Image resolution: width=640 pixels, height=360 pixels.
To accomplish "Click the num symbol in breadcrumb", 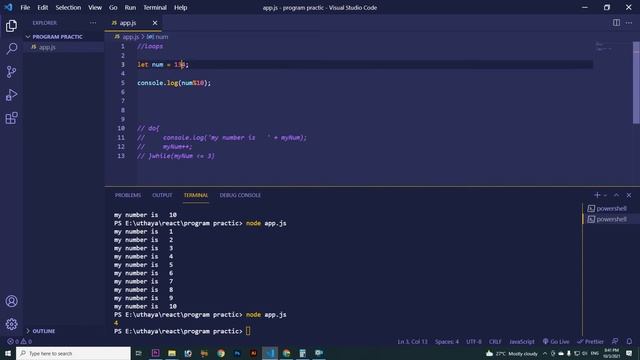I will 161,37.
